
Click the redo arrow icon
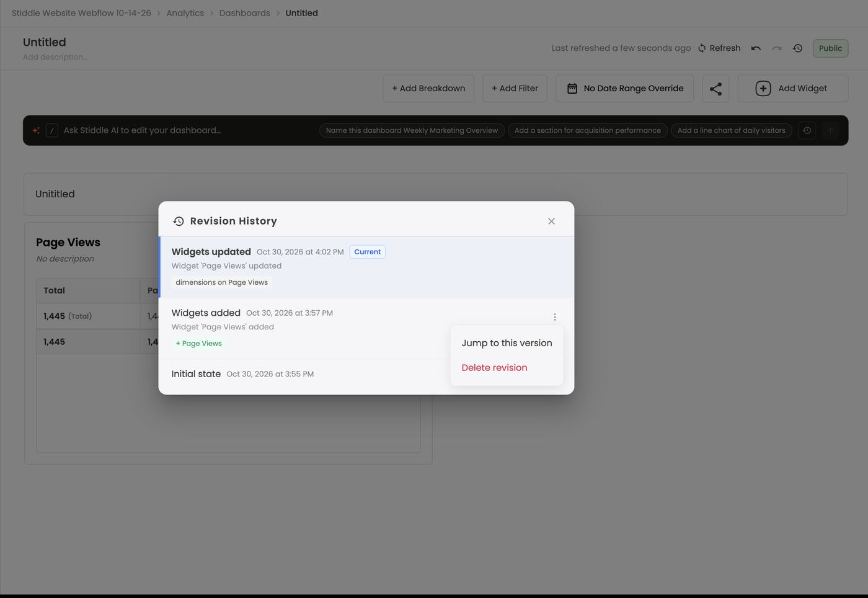777,48
